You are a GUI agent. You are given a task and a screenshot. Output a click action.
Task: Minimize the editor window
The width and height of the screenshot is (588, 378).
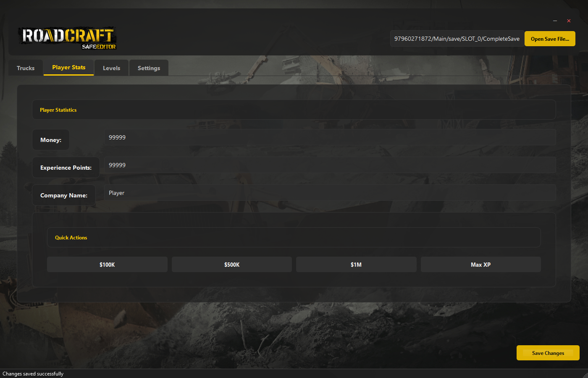coord(555,21)
